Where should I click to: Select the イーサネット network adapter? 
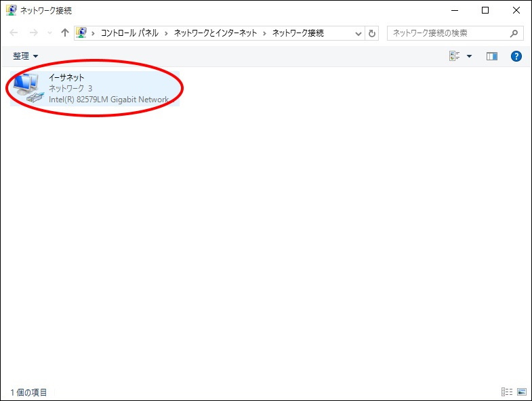pos(95,88)
